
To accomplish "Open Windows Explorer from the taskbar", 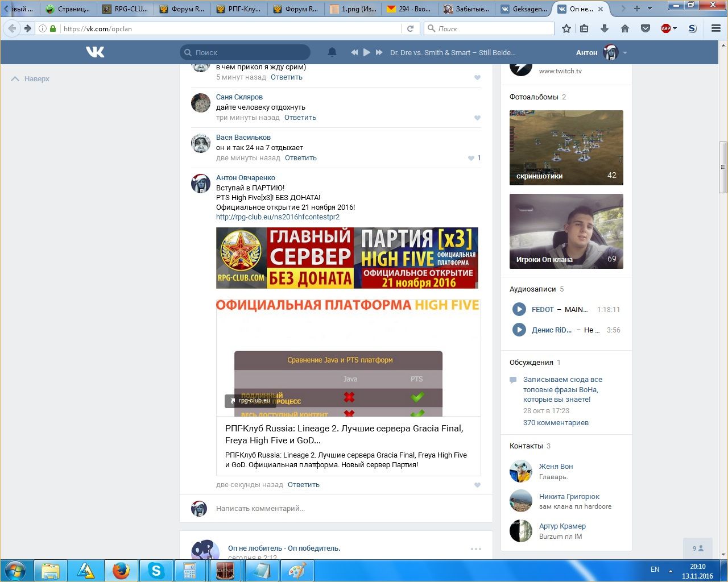I will tap(51, 571).
